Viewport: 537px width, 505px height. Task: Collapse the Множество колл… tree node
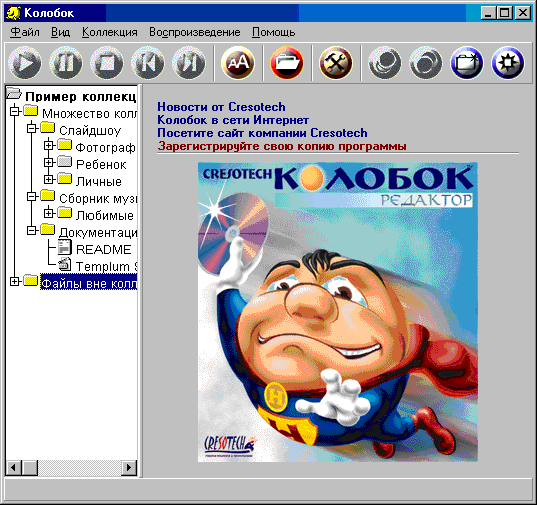(14, 111)
